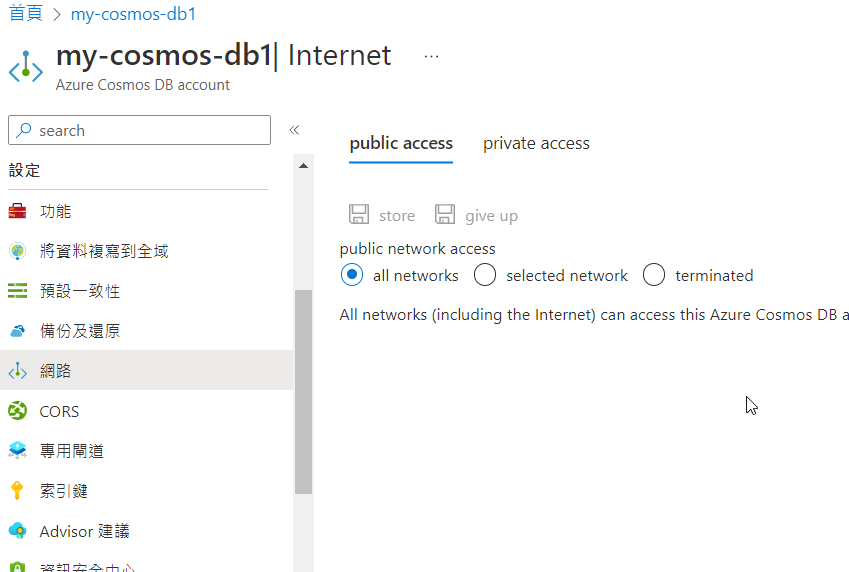Open the ellipsis more options menu
This screenshot has width=849, height=572.
point(432,56)
